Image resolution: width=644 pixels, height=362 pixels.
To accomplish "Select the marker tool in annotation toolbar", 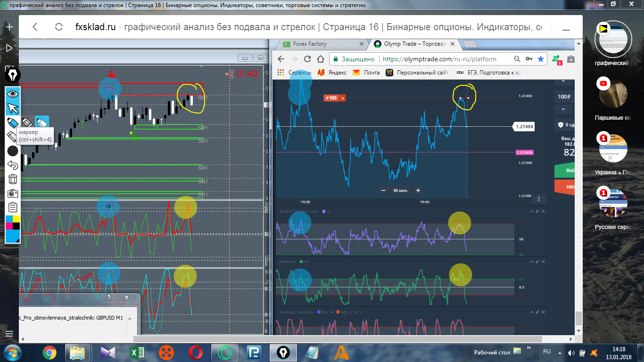I will (x=13, y=123).
